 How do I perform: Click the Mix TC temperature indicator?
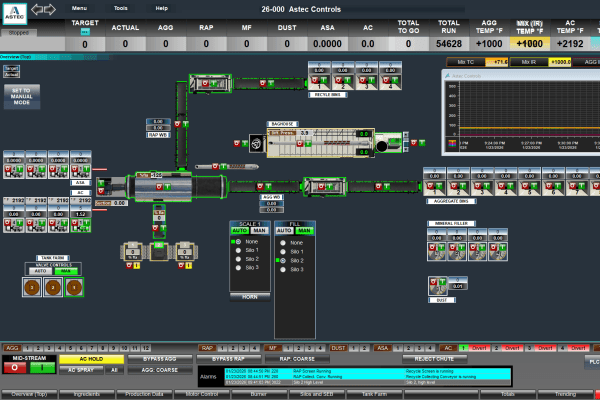[477, 62]
